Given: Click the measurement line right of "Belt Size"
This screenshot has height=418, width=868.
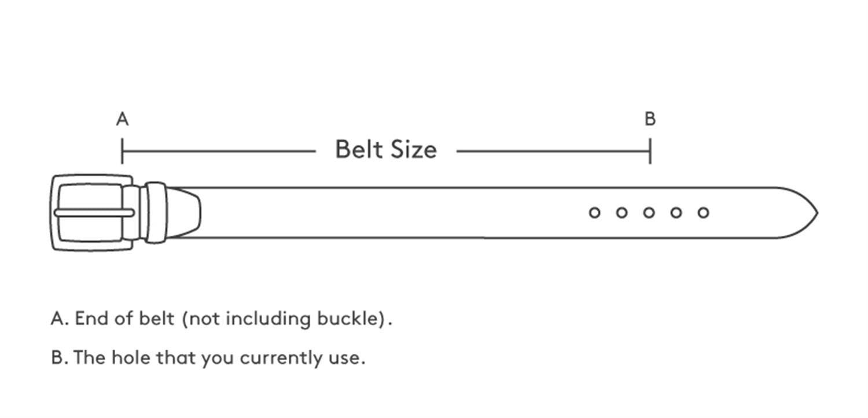Looking at the screenshot, I should click(553, 151).
